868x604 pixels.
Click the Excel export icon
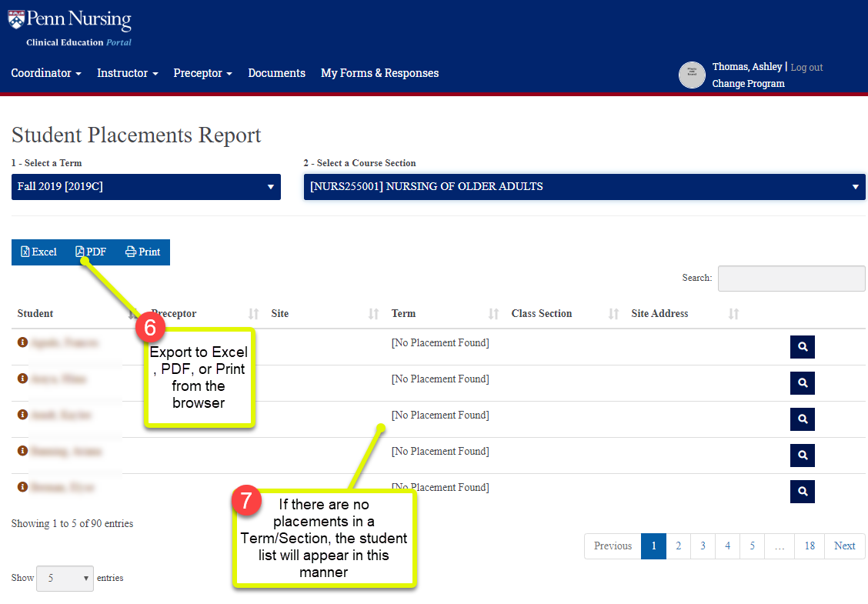coord(27,252)
